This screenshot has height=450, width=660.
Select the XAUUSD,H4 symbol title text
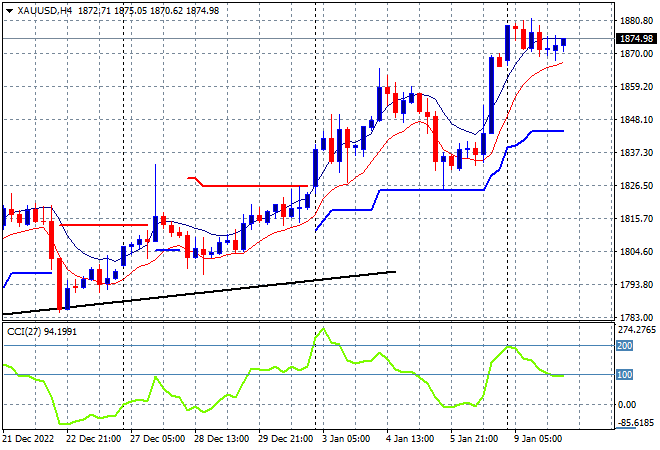coord(44,11)
